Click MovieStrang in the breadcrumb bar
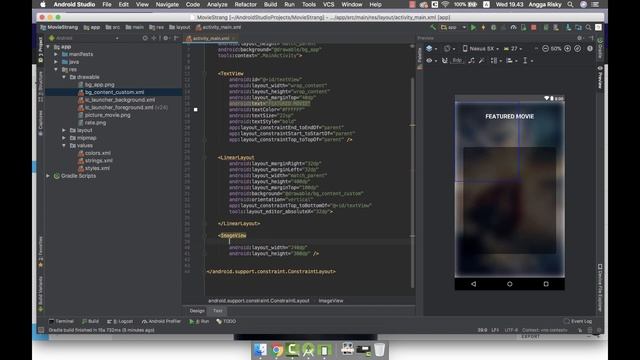The height and width of the screenshot is (360, 640). [x=59, y=27]
